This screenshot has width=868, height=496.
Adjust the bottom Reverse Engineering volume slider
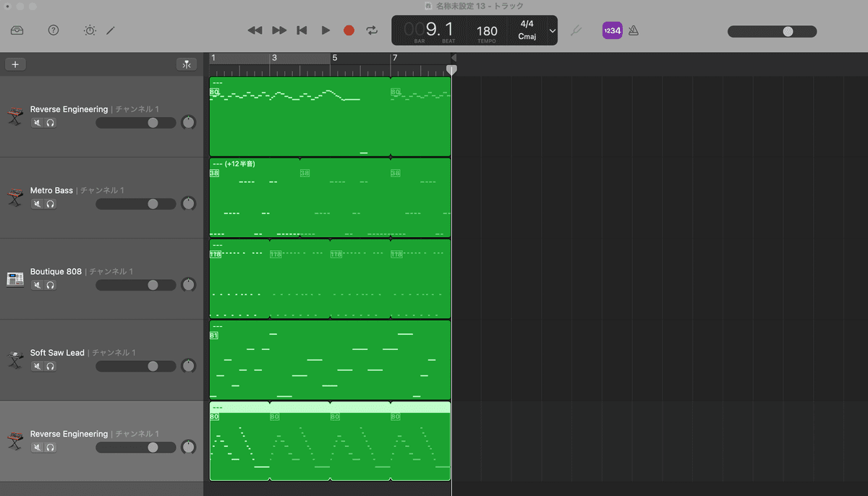(135, 448)
